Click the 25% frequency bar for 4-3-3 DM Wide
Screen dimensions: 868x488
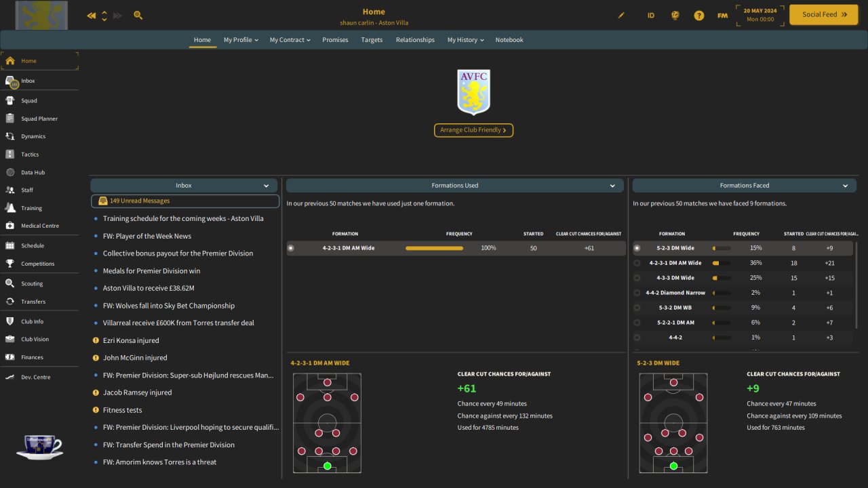coord(722,278)
